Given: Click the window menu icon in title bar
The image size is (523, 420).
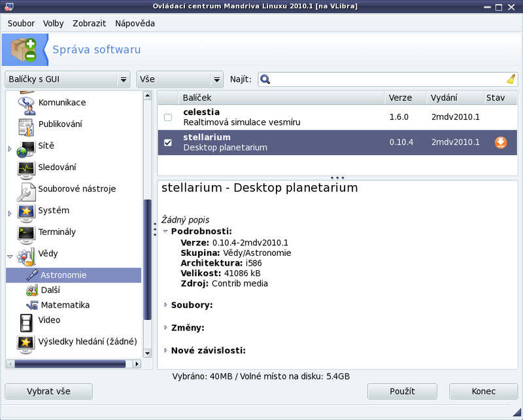Looking at the screenshot, I should [x=9, y=7].
